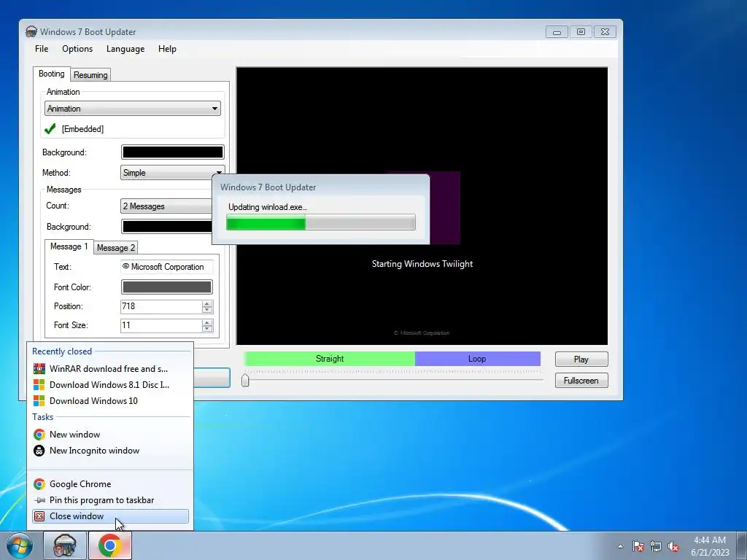The image size is (747, 560).
Task: Click the Updating winload.exe progress bar
Action: point(321,222)
